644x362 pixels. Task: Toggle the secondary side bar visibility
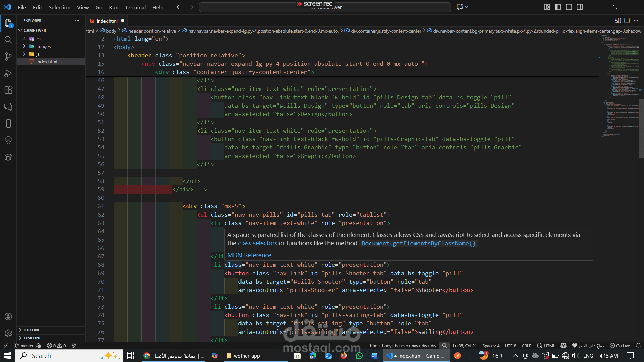(580, 7)
